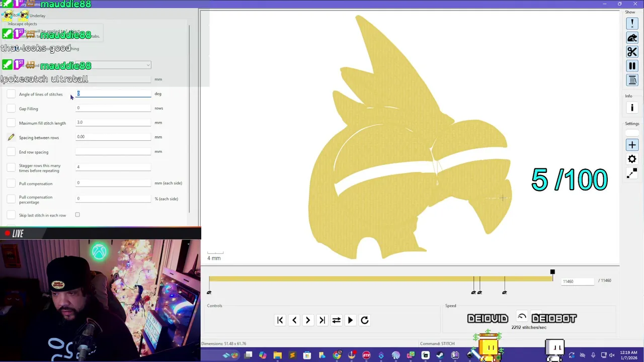Step one stitch forward

click(x=308, y=320)
